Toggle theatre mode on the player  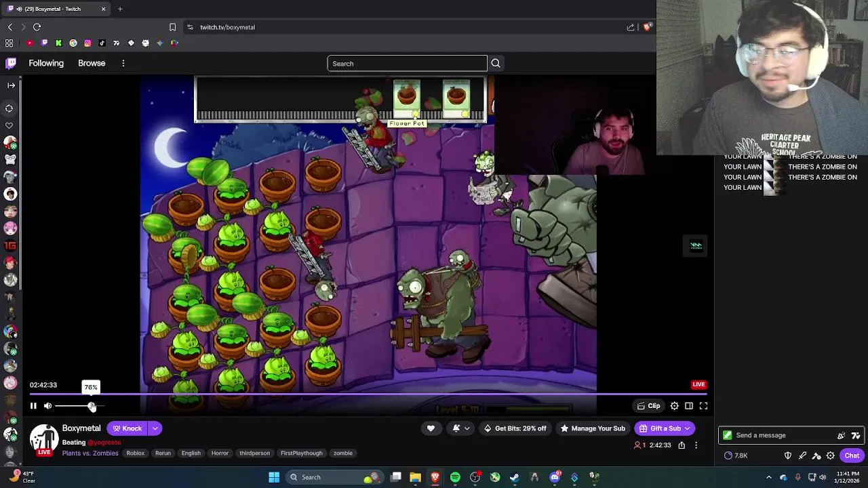click(689, 406)
